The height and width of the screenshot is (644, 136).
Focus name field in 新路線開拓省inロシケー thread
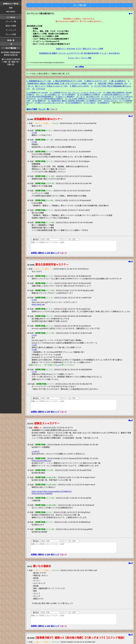[x=51, y=239]
